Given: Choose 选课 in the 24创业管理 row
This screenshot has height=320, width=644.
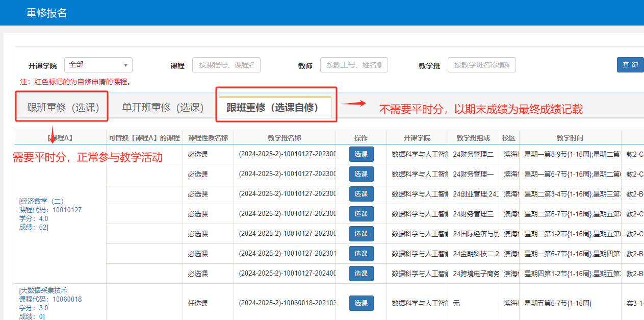Looking at the screenshot, I should click(x=361, y=194).
